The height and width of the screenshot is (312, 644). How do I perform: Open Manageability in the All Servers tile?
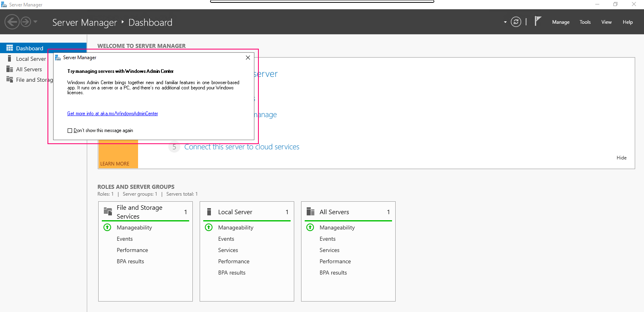pos(337,227)
